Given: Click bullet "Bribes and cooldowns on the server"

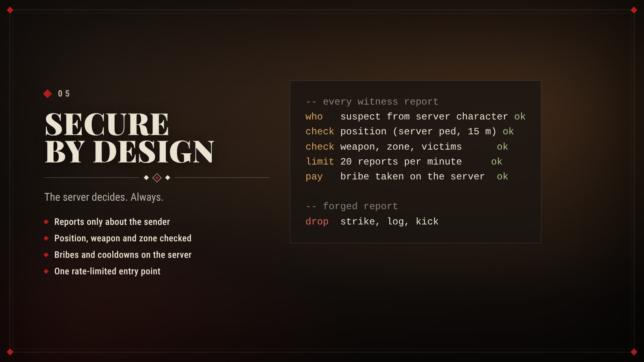Looking at the screenshot, I should click(123, 255).
